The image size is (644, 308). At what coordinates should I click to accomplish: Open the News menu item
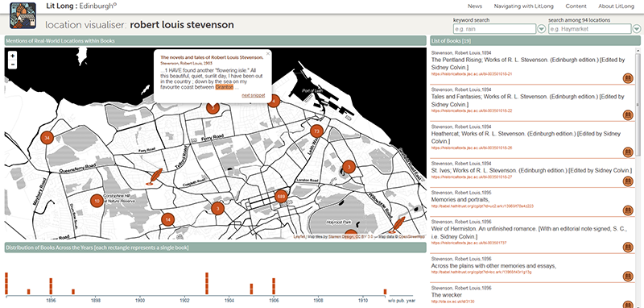[x=475, y=6]
